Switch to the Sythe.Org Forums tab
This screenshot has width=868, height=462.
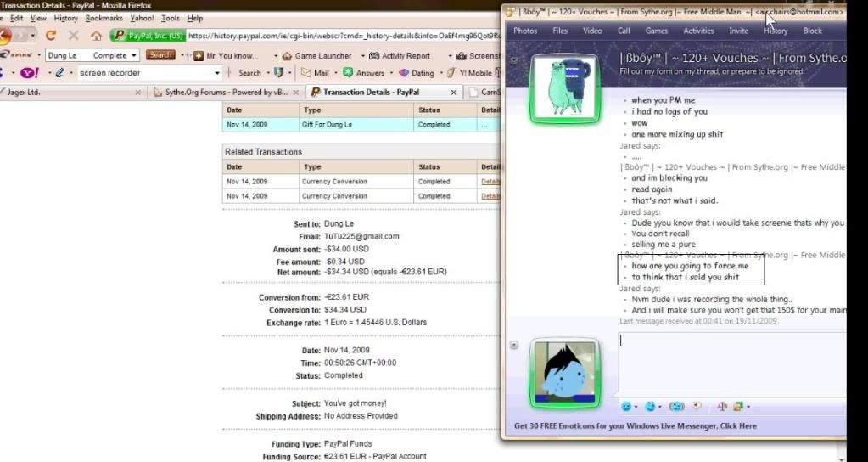tap(227, 93)
